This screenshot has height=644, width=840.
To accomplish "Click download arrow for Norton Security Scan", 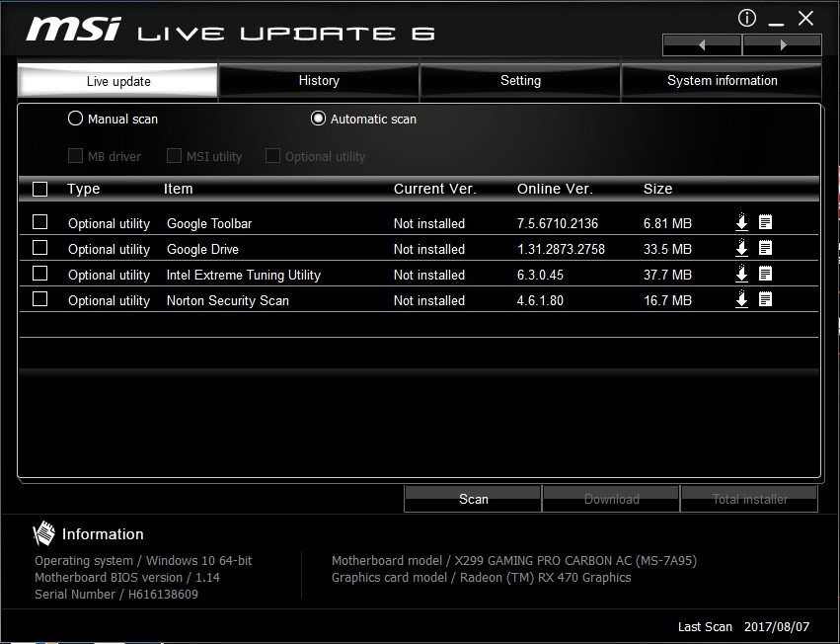I will (x=741, y=299).
